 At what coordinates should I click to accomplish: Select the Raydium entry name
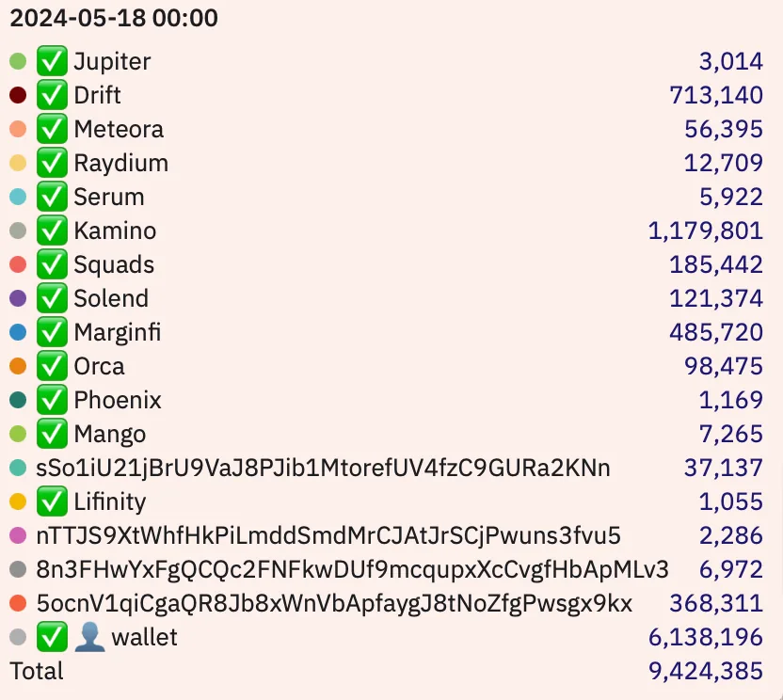tap(121, 164)
